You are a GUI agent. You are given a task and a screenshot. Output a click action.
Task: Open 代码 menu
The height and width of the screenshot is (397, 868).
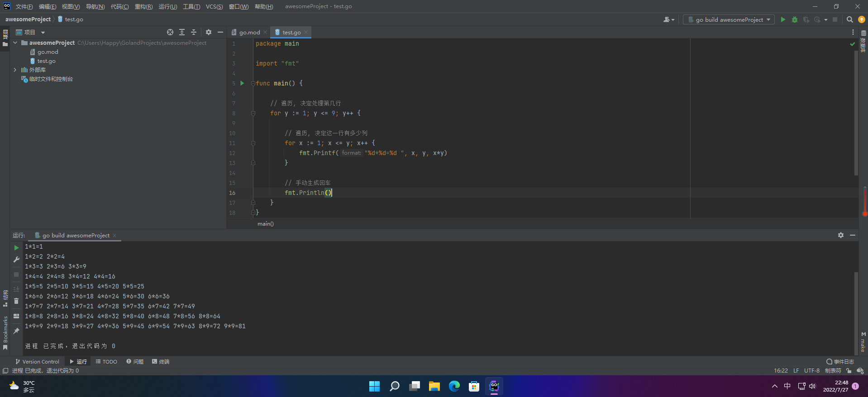pos(119,6)
